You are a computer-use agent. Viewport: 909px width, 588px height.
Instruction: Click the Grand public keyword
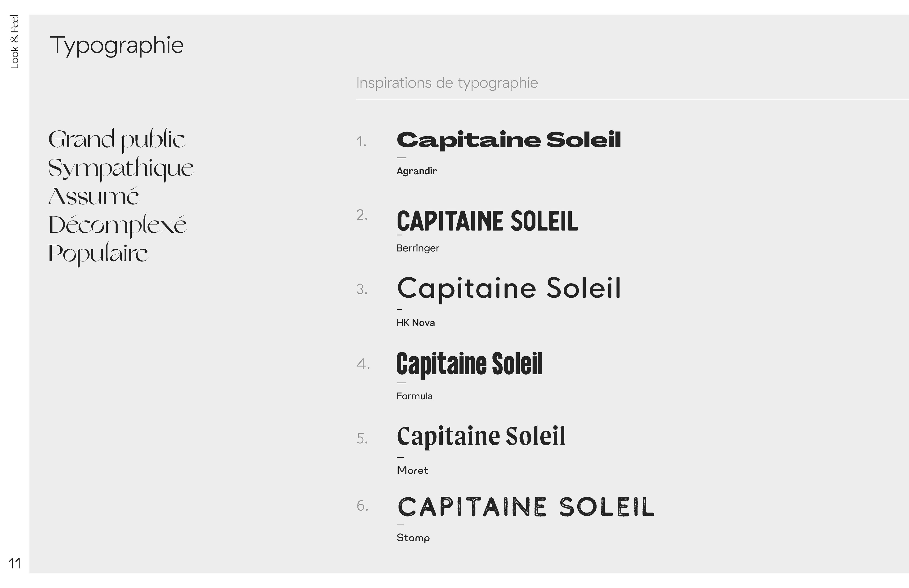click(x=117, y=140)
